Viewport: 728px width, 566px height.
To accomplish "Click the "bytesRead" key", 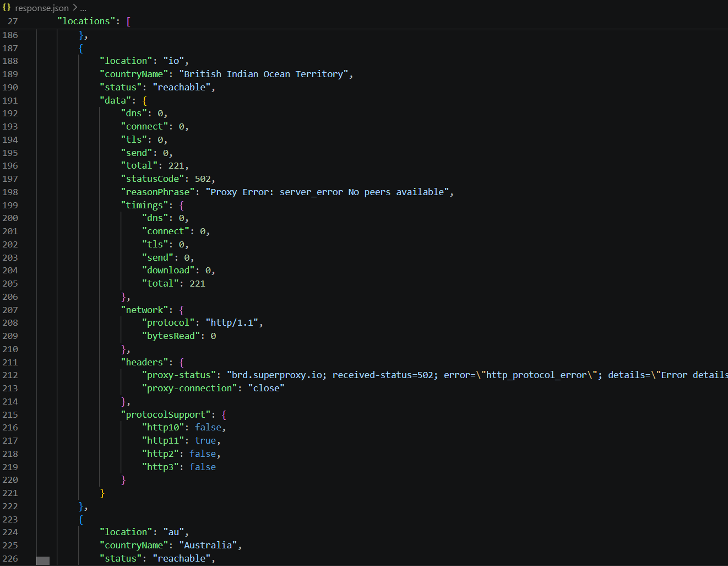I will (171, 336).
